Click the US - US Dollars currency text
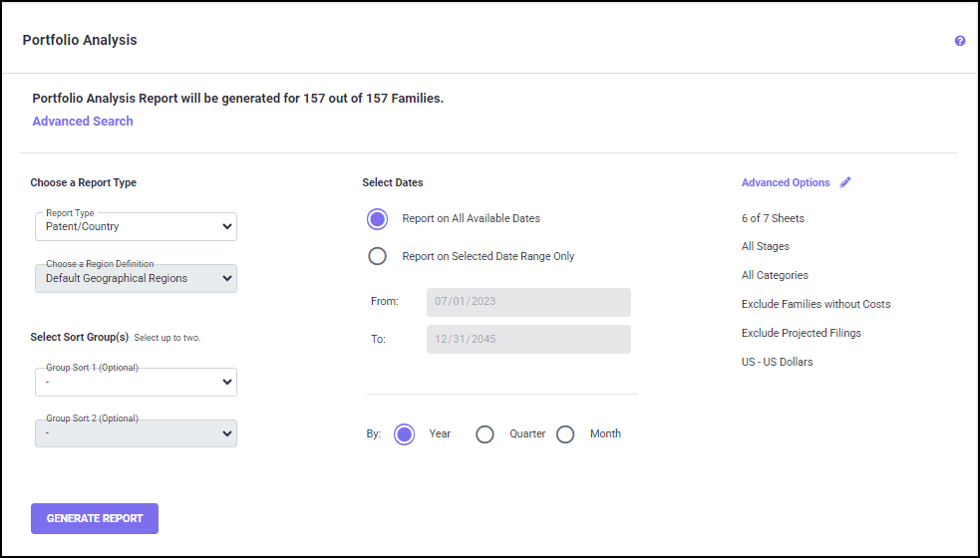 tap(777, 362)
